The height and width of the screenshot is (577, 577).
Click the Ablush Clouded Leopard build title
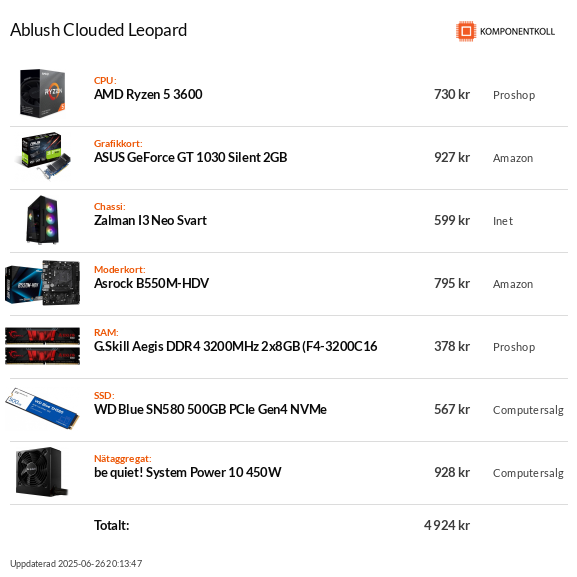point(99,30)
